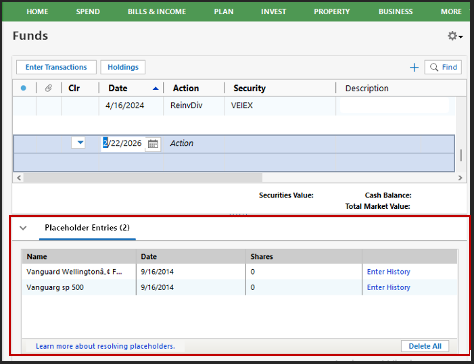
Task: Click the Description column header
Action: (367, 88)
